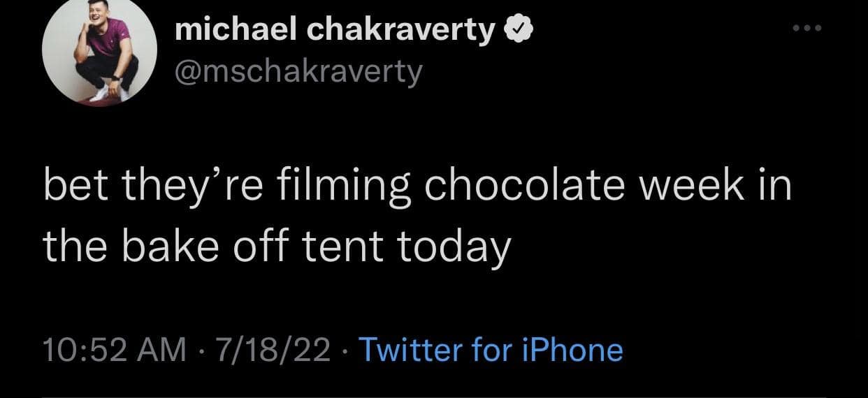Click the display name michael chakraverty
Image resolution: width=868 pixels, height=398 pixels.
point(334,31)
